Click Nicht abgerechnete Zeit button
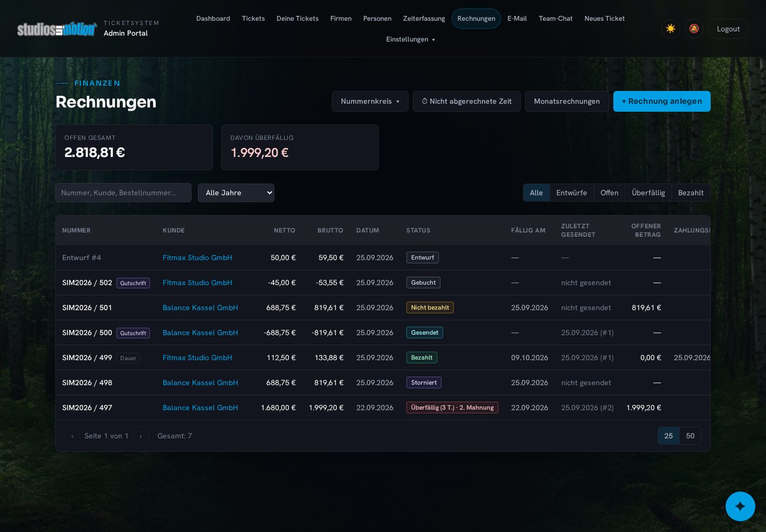The width and height of the screenshot is (766, 532). coord(467,101)
